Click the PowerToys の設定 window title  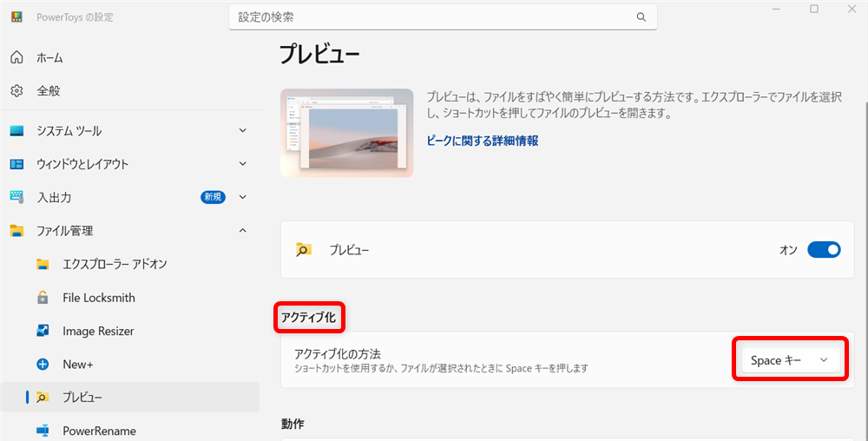[x=75, y=17]
